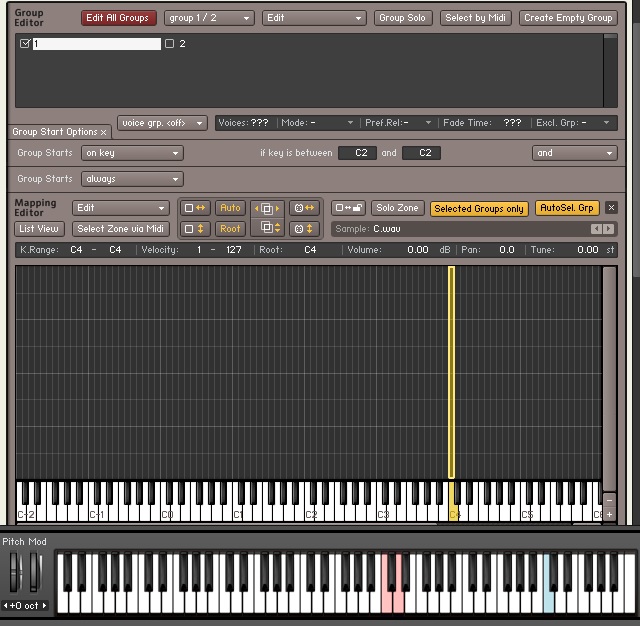Image resolution: width=640 pixels, height=626 pixels.
Task: Toggle checkbox for group 2
Action: point(169,44)
